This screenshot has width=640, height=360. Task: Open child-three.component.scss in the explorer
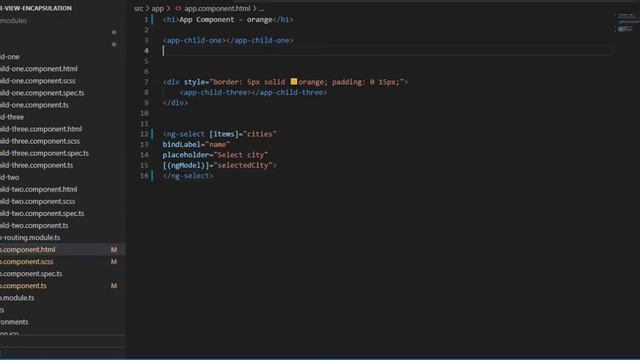tap(40, 141)
